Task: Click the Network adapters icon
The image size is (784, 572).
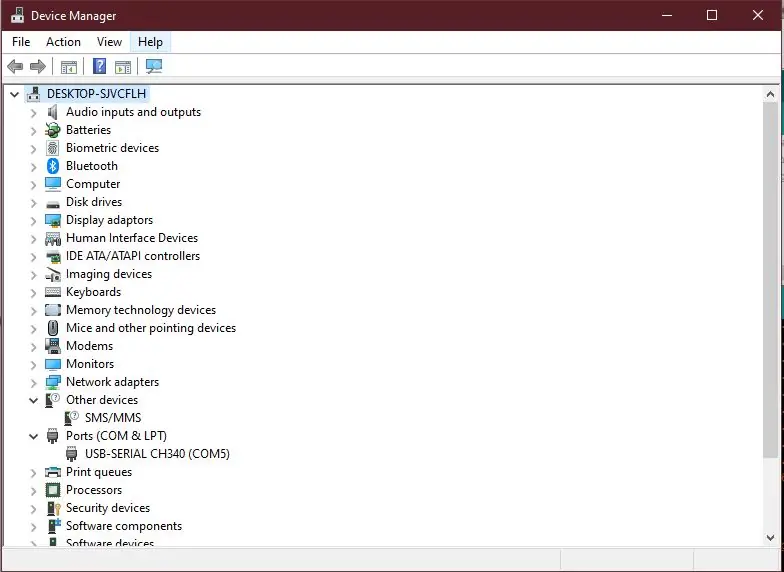Action: [x=52, y=382]
